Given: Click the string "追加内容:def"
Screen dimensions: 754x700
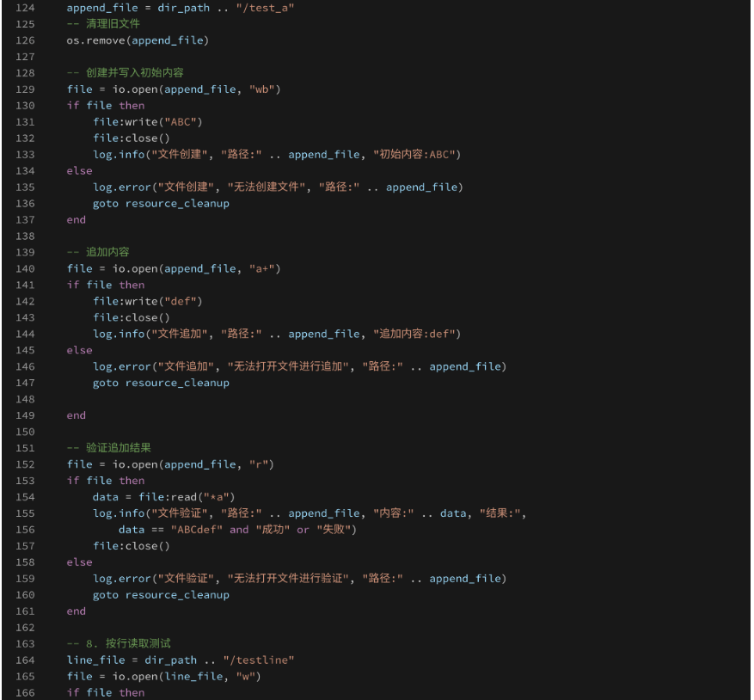Looking at the screenshot, I should coord(414,334).
